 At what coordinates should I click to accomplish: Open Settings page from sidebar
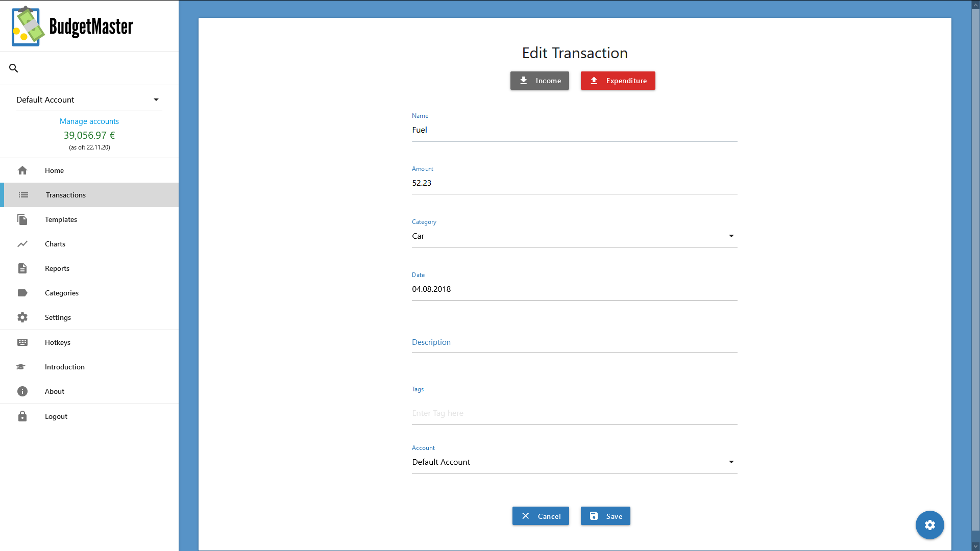click(x=89, y=317)
